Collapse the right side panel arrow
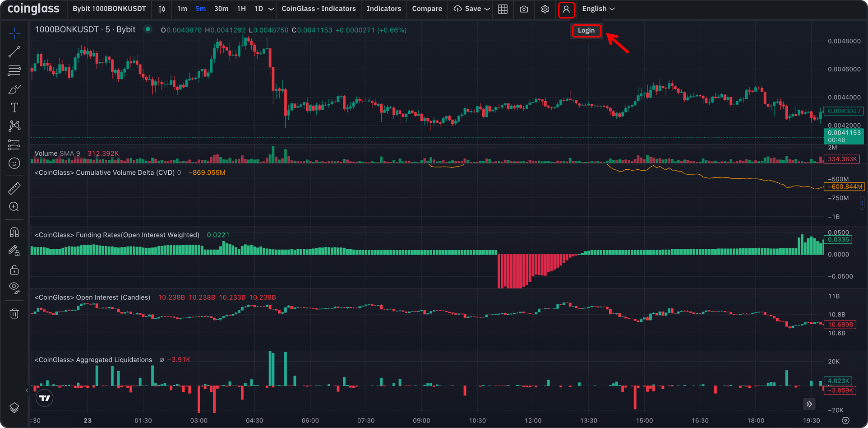Image resolution: width=868 pixels, height=428 pixels. click(862, 203)
